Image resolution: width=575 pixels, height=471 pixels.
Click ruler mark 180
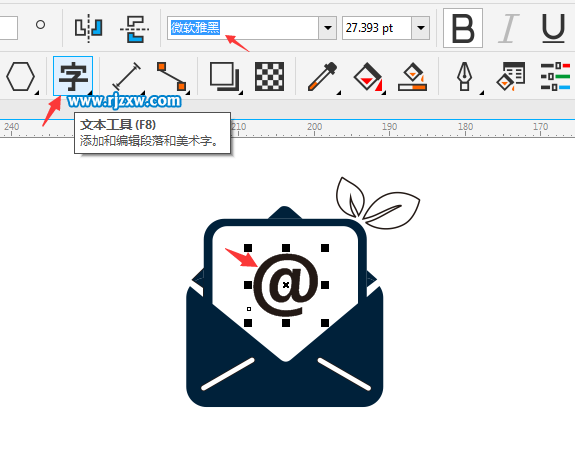point(465,127)
